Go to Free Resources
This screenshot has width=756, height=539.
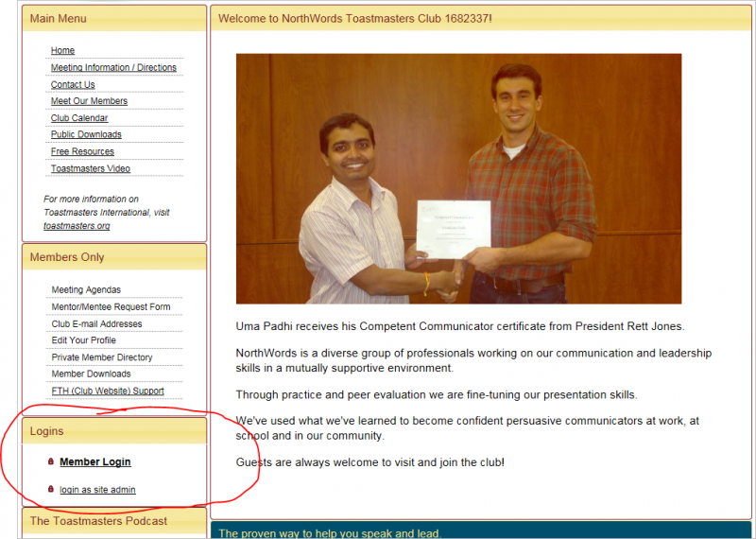tap(82, 151)
